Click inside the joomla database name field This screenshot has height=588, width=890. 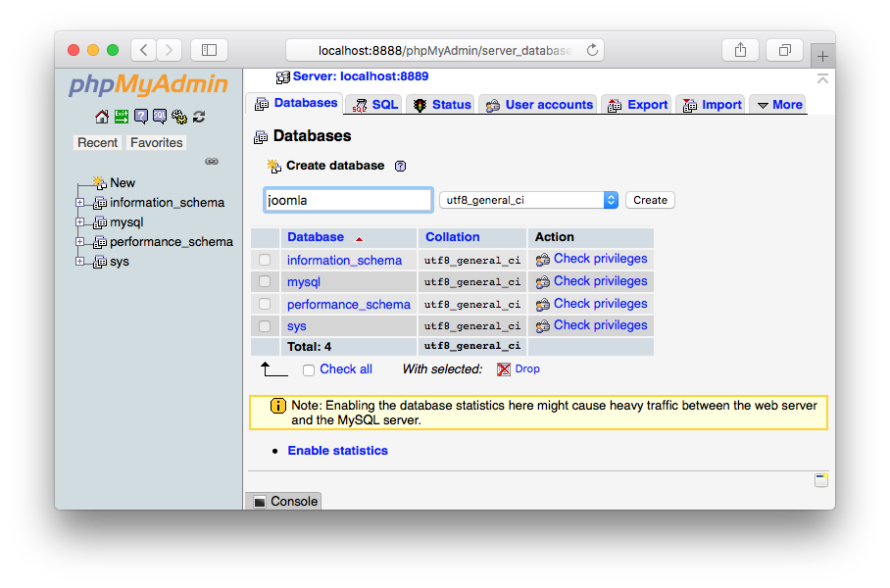tap(347, 199)
